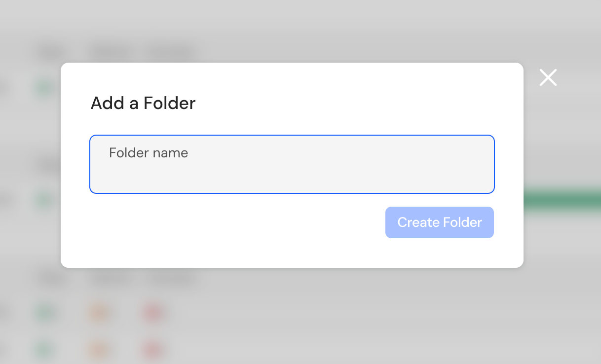The image size is (601, 364).
Task: Focus the Folder name text field
Action: (292, 164)
